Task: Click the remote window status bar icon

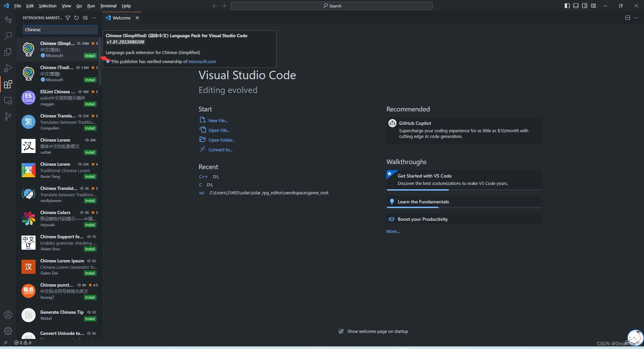Action: [x=6, y=343]
